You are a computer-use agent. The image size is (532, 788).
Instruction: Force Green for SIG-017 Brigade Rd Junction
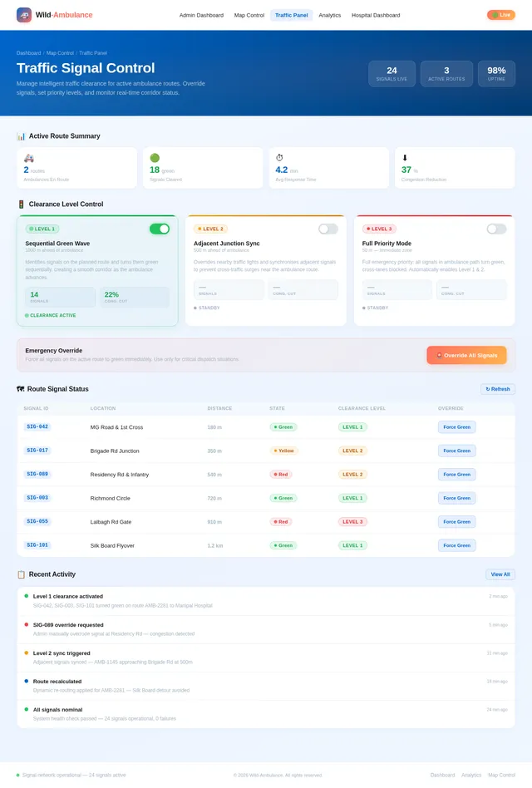[456, 451]
